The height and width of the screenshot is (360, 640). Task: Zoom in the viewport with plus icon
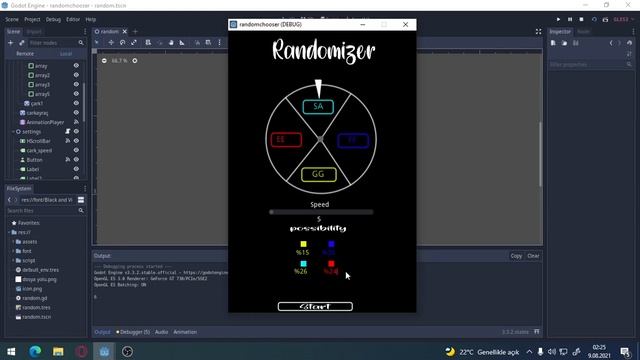(x=135, y=60)
